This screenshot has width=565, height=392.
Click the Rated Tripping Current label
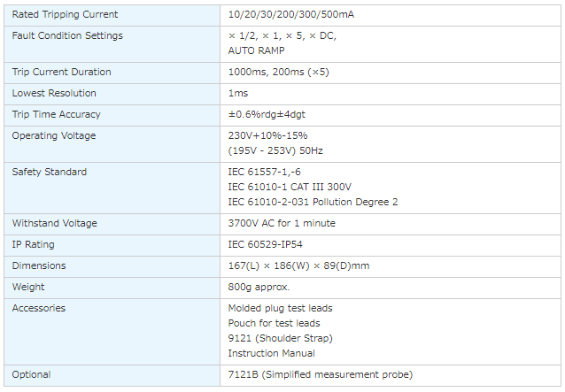pyautogui.click(x=65, y=14)
